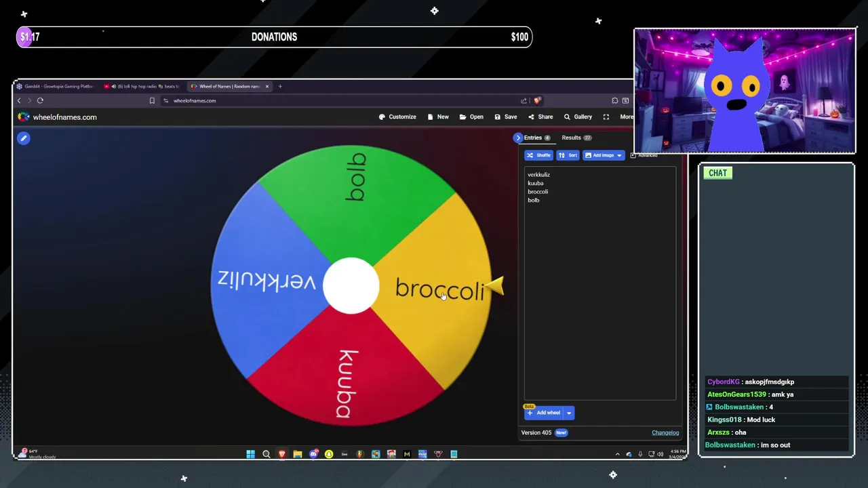This screenshot has width=868, height=488.
Task: Open Discord from the taskbar
Action: [313, 454]
